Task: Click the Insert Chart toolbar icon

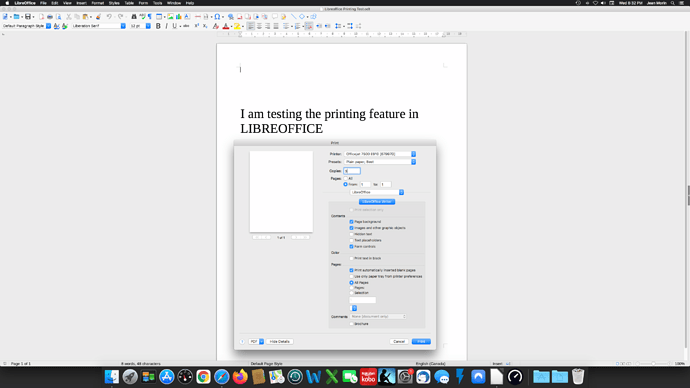Action: (x=179, y=17)
